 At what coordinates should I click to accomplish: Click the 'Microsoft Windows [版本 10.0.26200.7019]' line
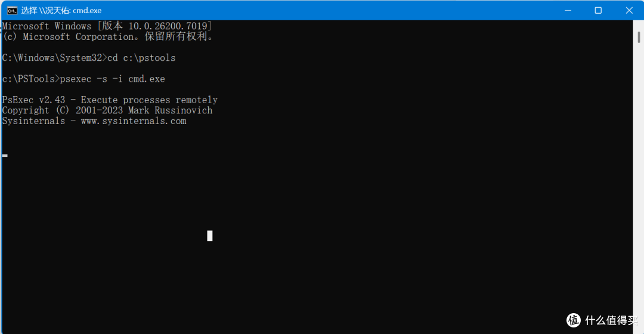pyautogui.click(x=107, y=26)
